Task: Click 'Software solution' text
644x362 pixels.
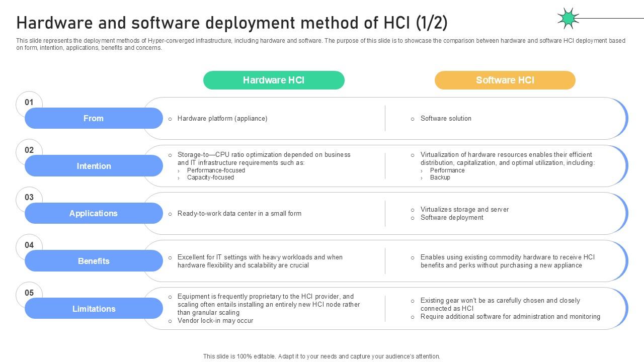Action: [x=446, y=119]
